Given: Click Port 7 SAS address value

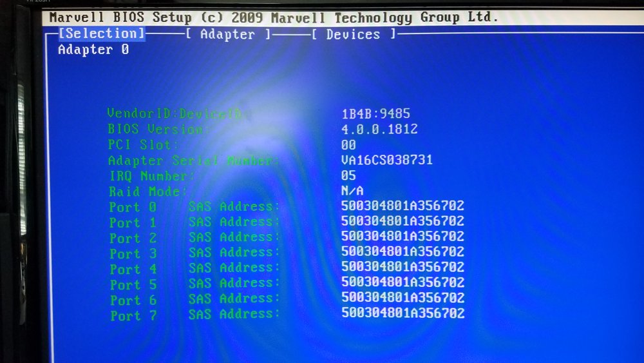Looking at the screenshot, I should [403, 313].
